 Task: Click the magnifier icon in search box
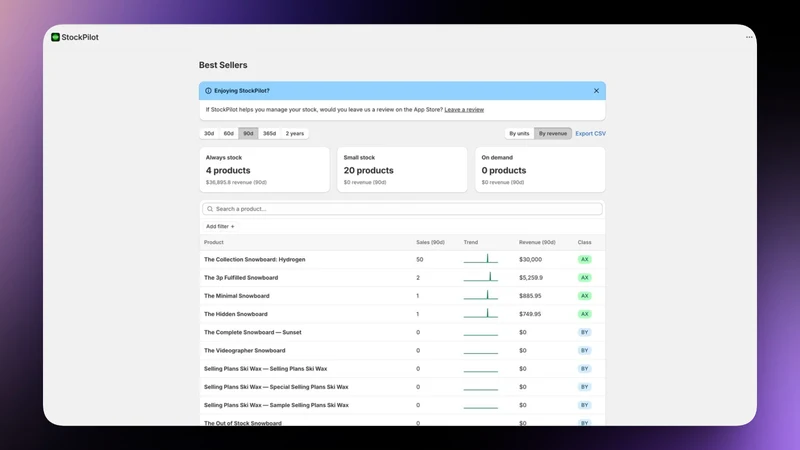pos(210,209)
